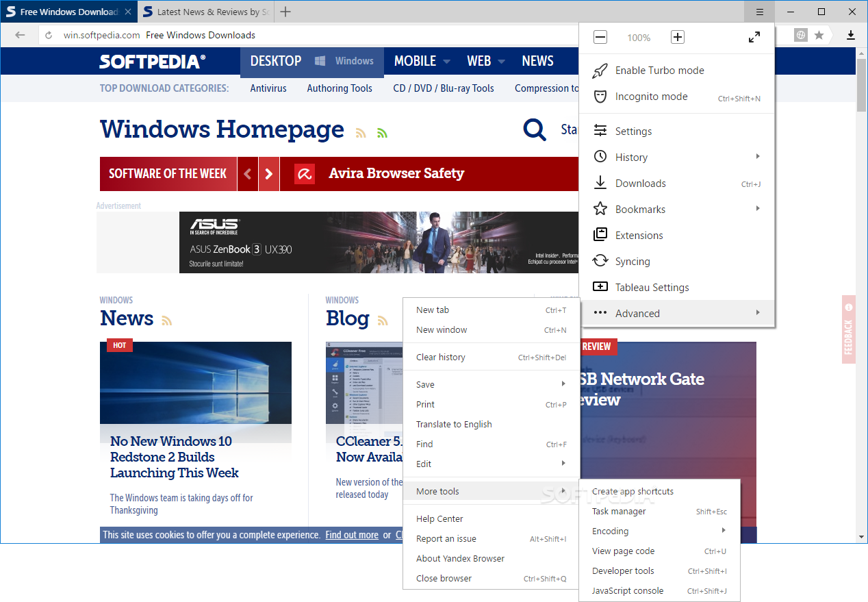Zoom in with the plus button
This screenshot has width=868, height=602.
pyautogui.click(x=678, y=37)
